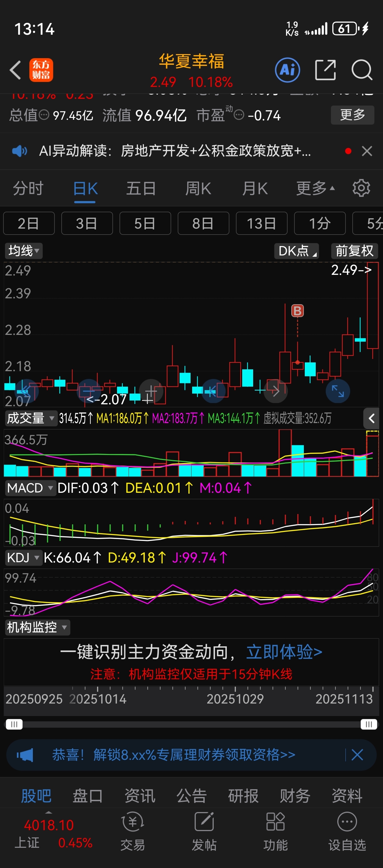Image resolution: width=383 pixels, height=868 pixels.
Task: Share the stock page via export icon
Action: click(x=325, y=70)
